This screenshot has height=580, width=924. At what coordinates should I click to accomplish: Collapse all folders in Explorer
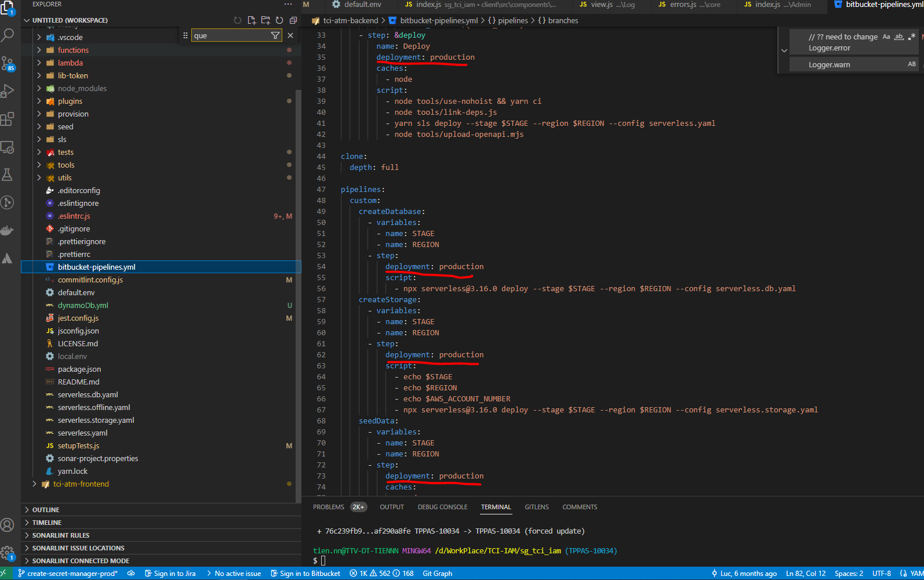293,20
